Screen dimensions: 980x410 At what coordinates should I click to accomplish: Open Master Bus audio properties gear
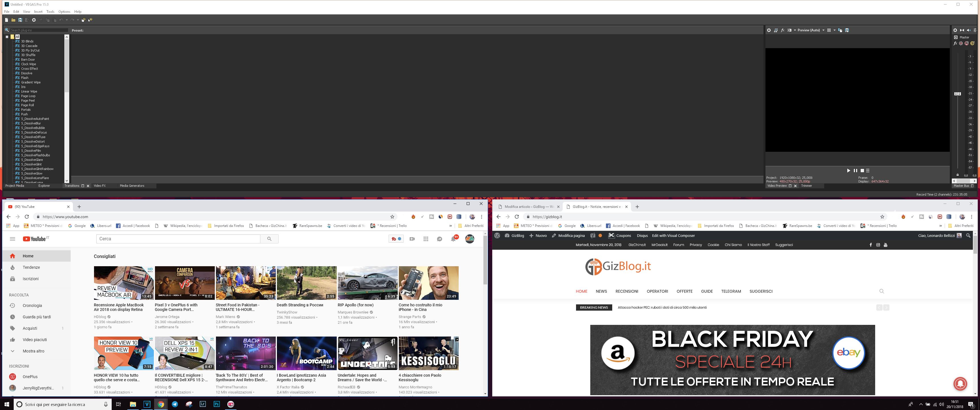pyautogui.click(x=955, y=30)
